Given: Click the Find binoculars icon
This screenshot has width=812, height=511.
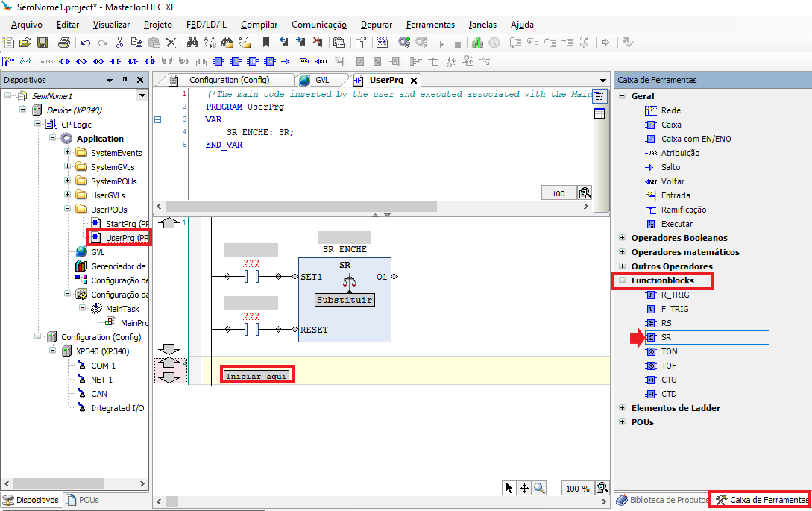Looking at the screenshot, I should click(x=192, y=43).
